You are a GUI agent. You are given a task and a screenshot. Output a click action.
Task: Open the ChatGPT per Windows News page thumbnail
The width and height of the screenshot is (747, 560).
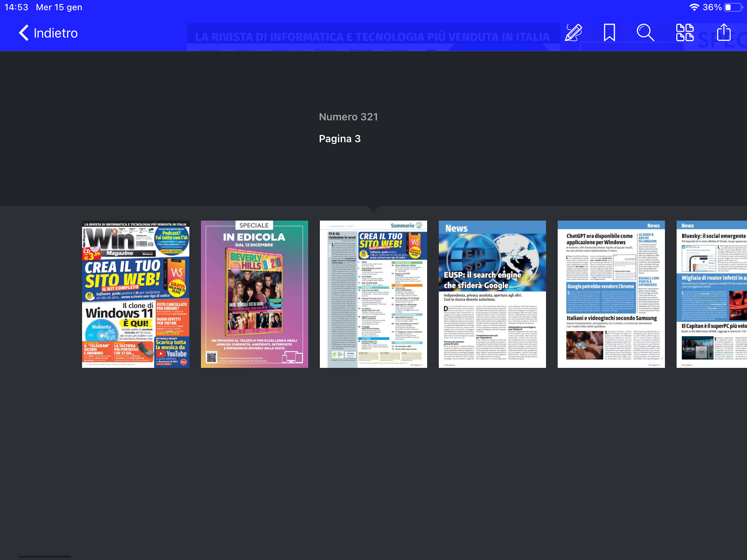(x=611, y=294)
